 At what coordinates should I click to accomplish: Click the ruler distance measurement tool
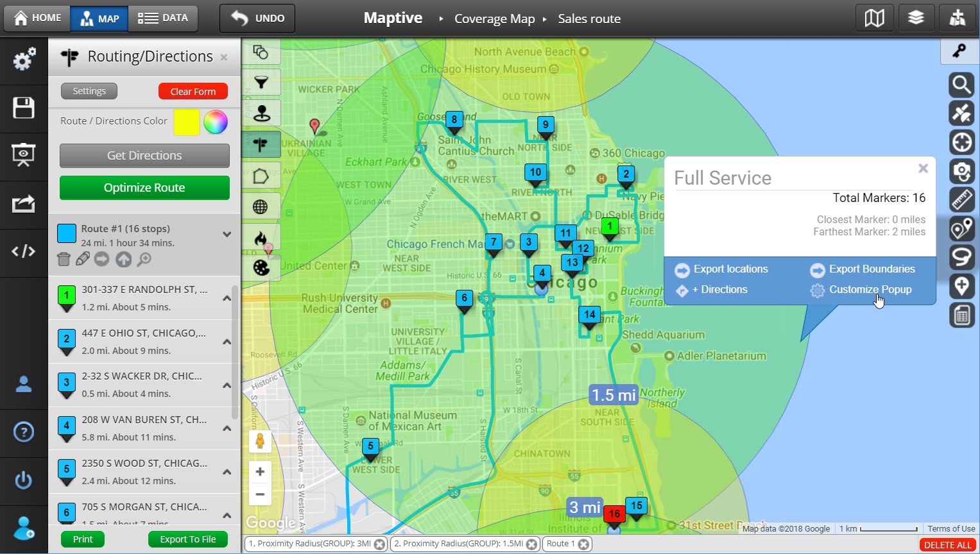pos(961,200)
